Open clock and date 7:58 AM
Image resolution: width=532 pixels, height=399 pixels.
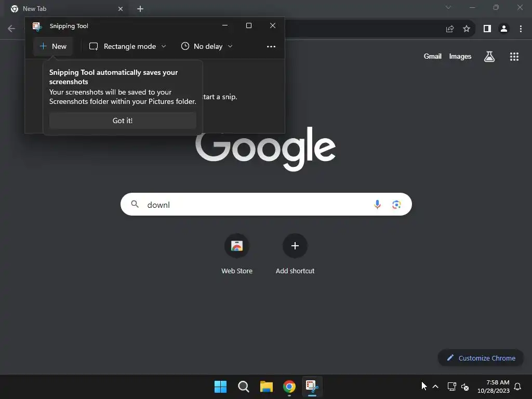(x=494, y=387)
